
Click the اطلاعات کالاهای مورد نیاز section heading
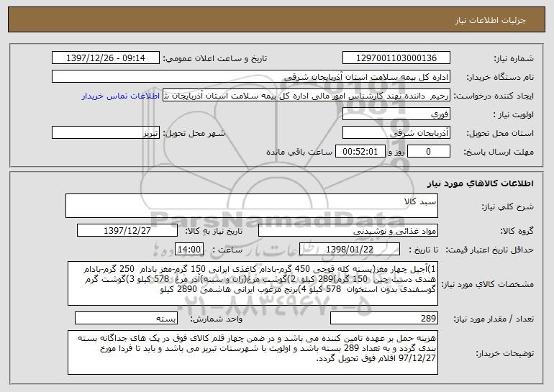point(480,183)
